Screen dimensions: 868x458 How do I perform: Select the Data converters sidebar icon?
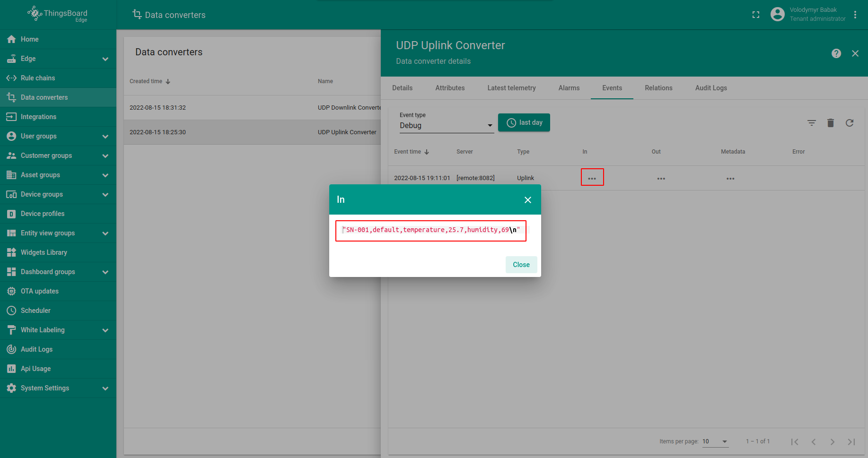(x=11, y=97)
